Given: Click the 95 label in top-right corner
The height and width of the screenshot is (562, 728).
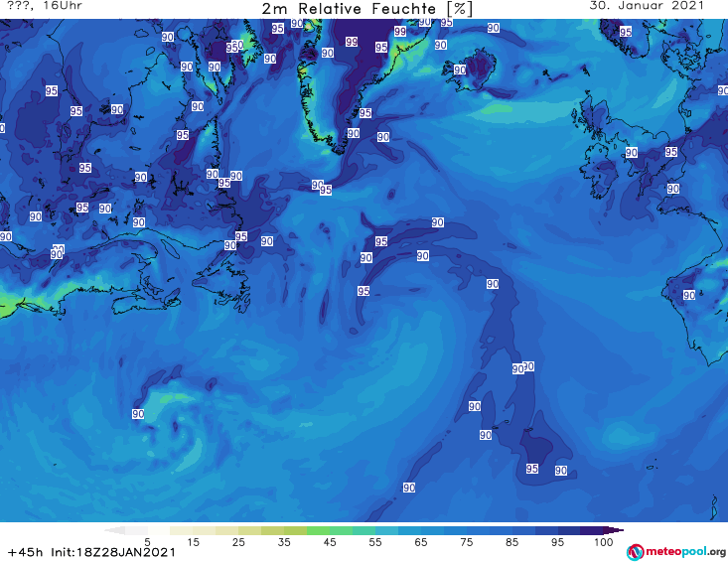Looking at the screenshot, I should [x=626, y=32].
